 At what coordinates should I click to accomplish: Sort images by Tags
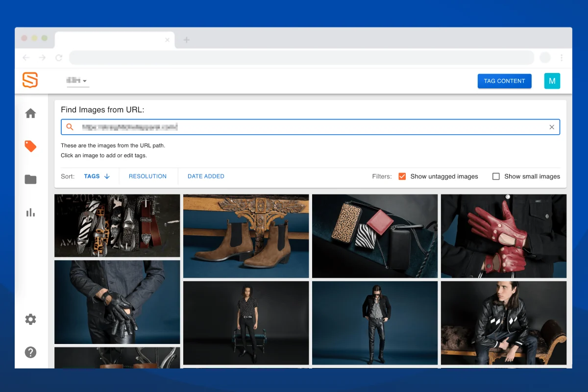coord(97,176)
